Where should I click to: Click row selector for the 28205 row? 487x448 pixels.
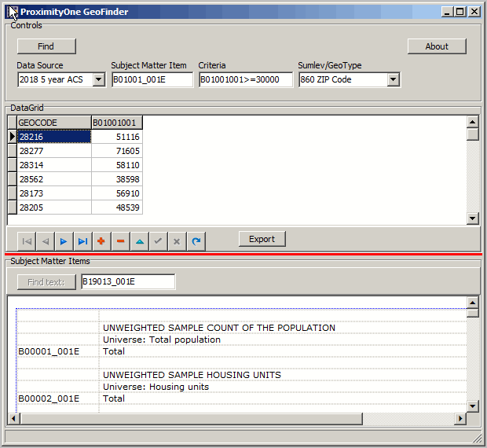coord(12,207)
